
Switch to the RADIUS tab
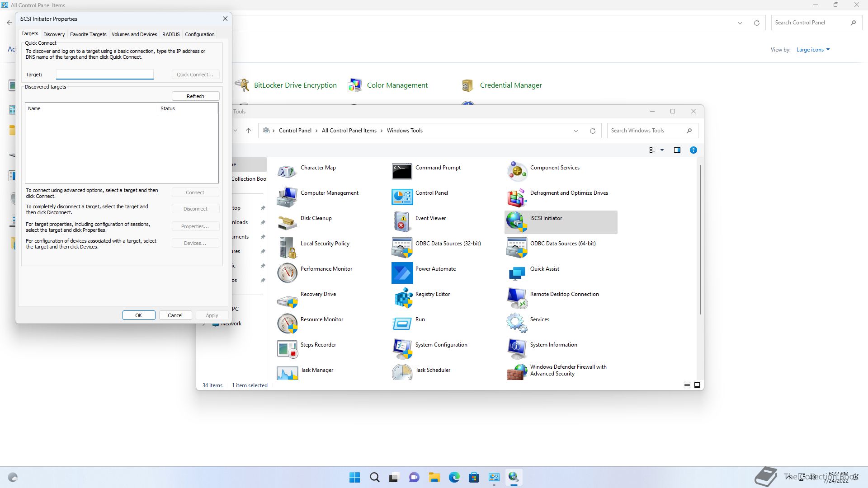(171, 34)
